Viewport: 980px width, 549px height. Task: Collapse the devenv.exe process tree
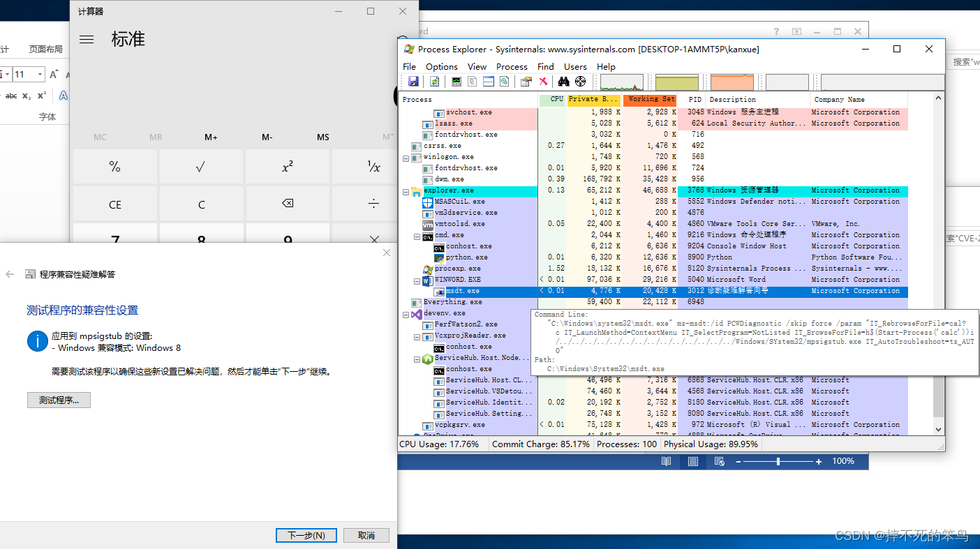[406, 313]
